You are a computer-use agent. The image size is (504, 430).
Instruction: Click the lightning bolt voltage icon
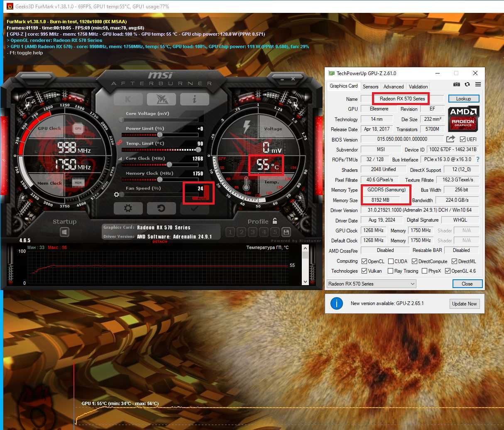tap(247, 127)
